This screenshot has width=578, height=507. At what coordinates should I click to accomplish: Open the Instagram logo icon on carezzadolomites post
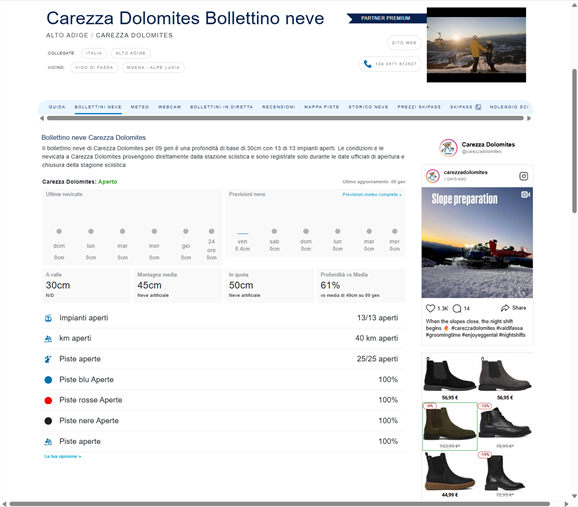pos(523,176)
